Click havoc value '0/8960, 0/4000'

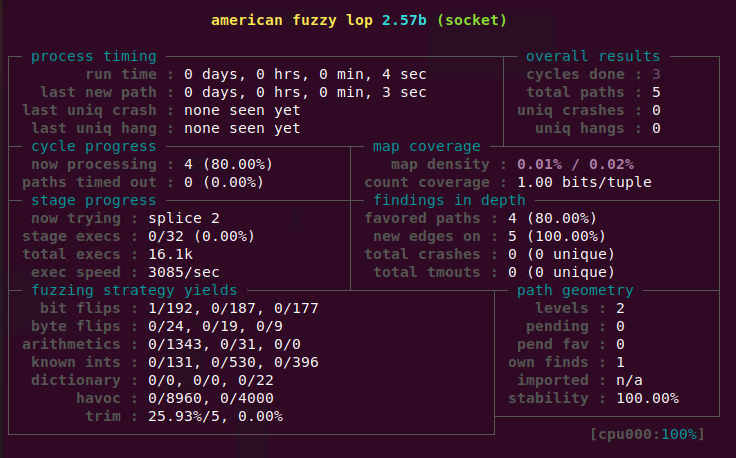[211, 398]
